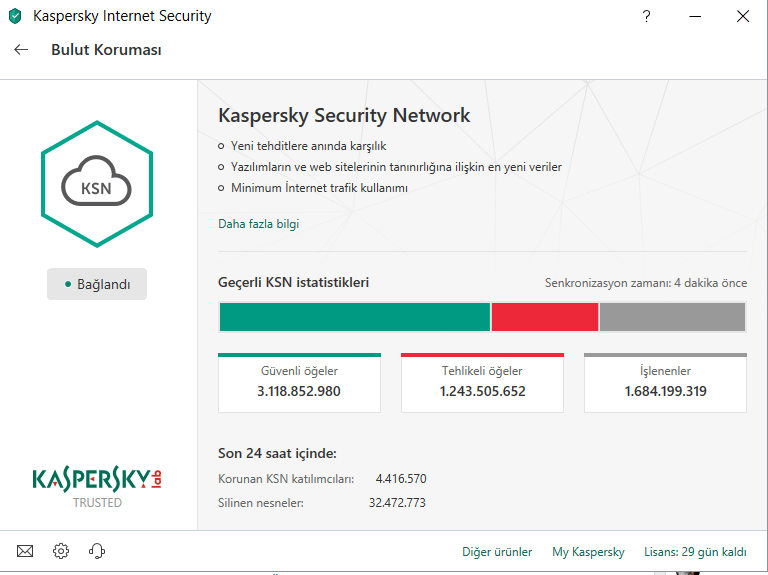Open the My Kaspersky link
This screenshot has height=575, width=768.
coord(588,552)
